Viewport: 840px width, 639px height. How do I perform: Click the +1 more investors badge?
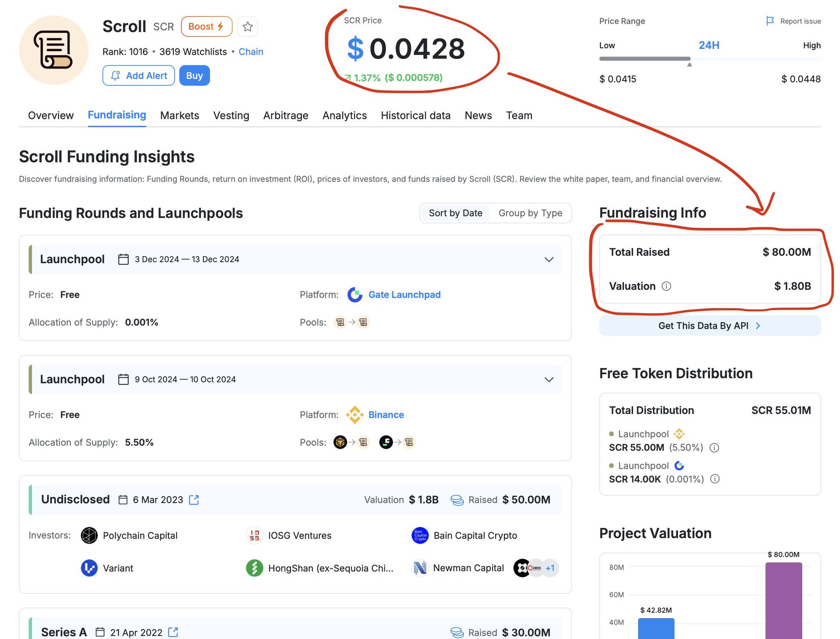click(550, 568)
